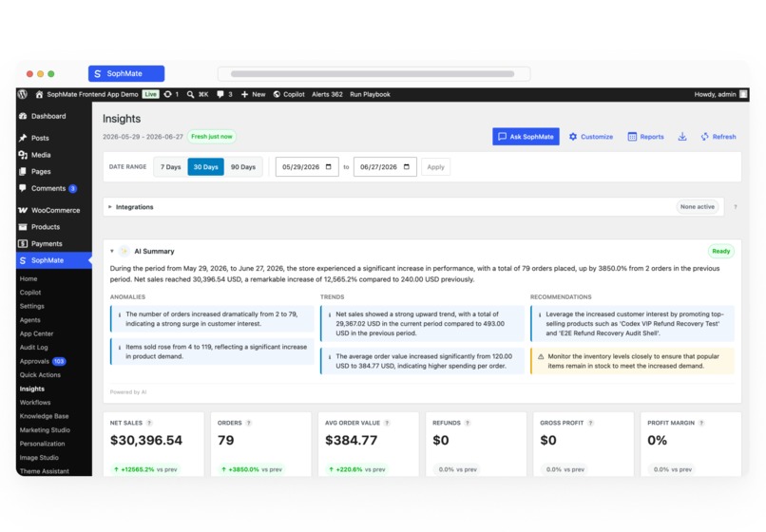
Task: Click Run Playbook in admin bar
Action: click(x=370, y=94)
